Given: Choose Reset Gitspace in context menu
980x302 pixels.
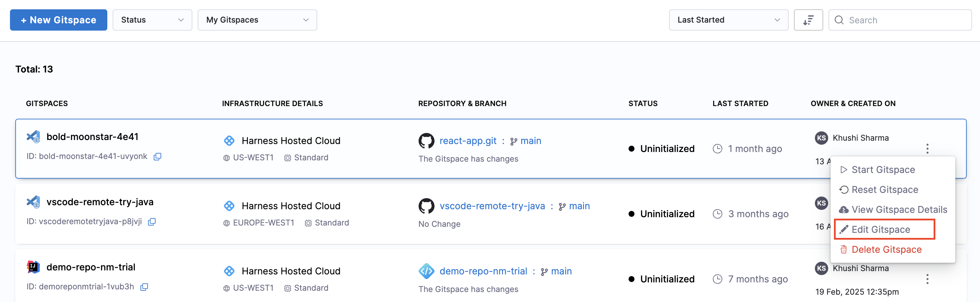Looking at the screenshot, I should tap(884, 190).
